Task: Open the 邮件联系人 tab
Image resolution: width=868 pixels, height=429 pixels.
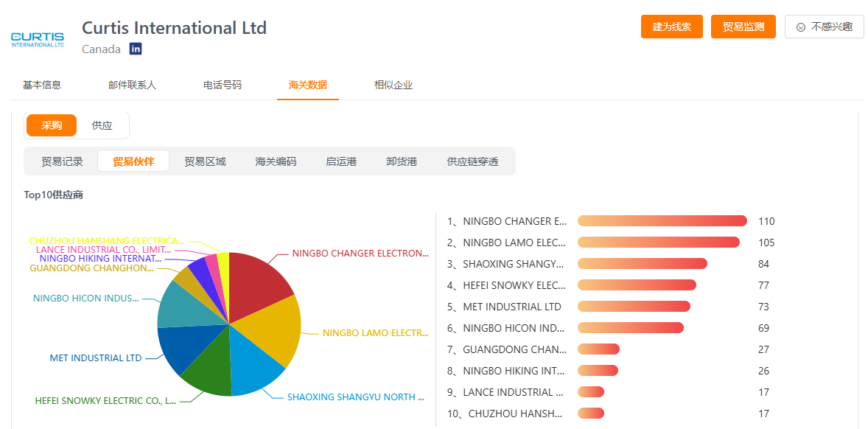Action: click(x=133, y=86)
